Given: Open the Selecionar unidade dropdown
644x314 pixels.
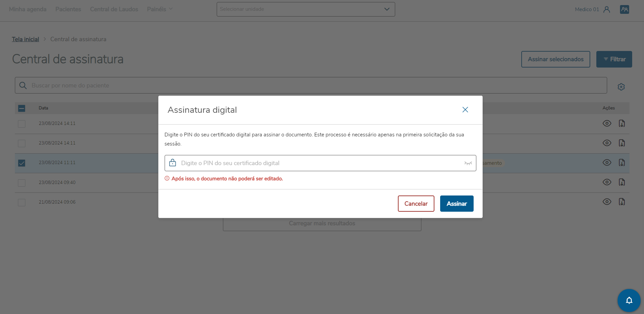Looking at the screenshot, I should tap(306, 9).
